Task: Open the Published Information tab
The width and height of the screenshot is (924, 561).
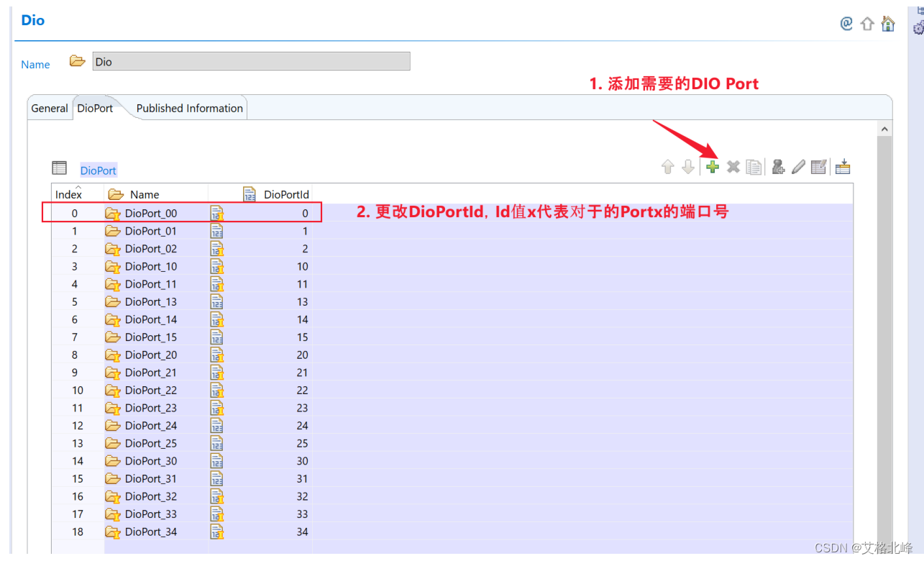Action: point(189,108)
